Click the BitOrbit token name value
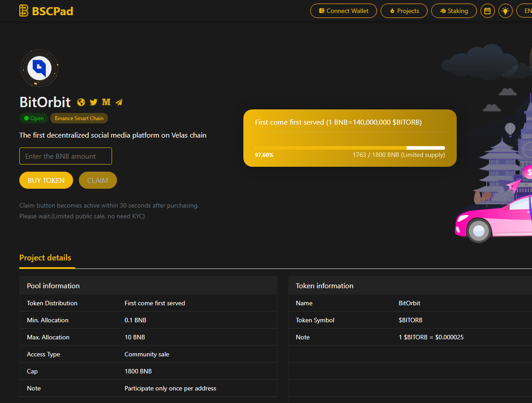This screenshot has width=532, height=403. pyautogui.click(x=409, y=303)
